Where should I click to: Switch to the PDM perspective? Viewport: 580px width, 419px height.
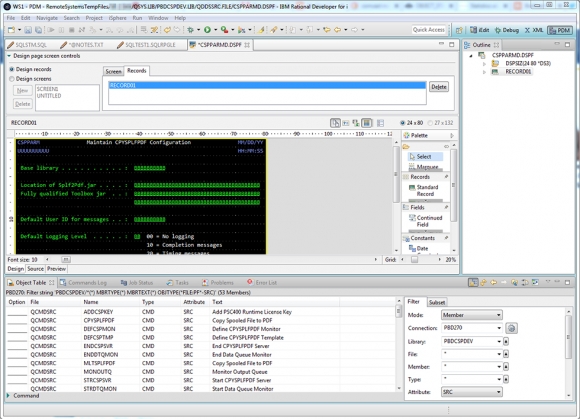pyautogui.click(x=560, y=30)
